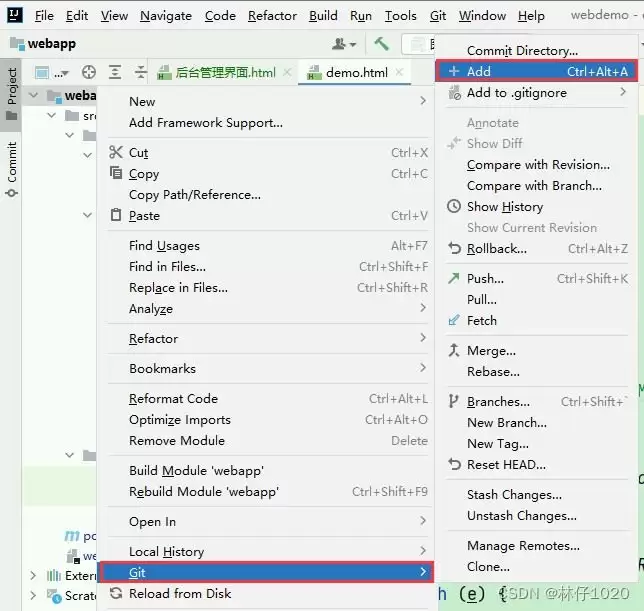Open the code-with-me user icon dropdown
Screen dimensions: 644x611
coord(344,44)
